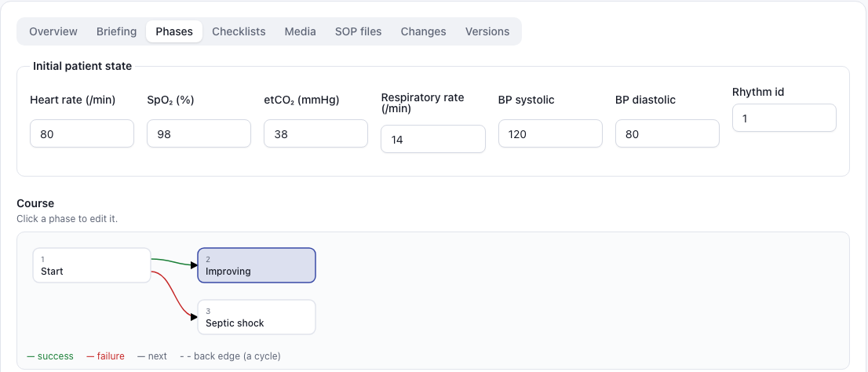Image resolution: width=868 pixels, height=372 pixels.
Task: Open the Versions tab
Action: click(487, 31)
